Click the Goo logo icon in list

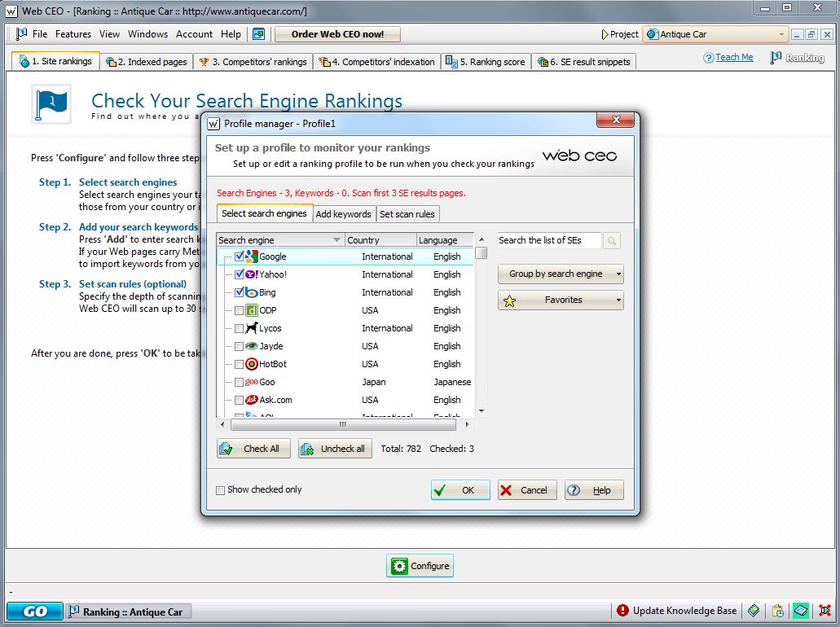click(x=251, y=382)
